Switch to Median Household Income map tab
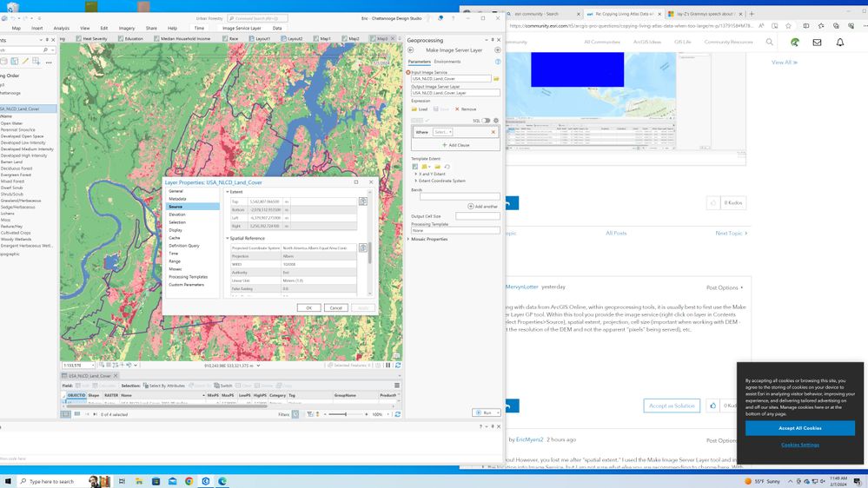The height and width of the screenshot is (488, 868). tap(185, 39)
